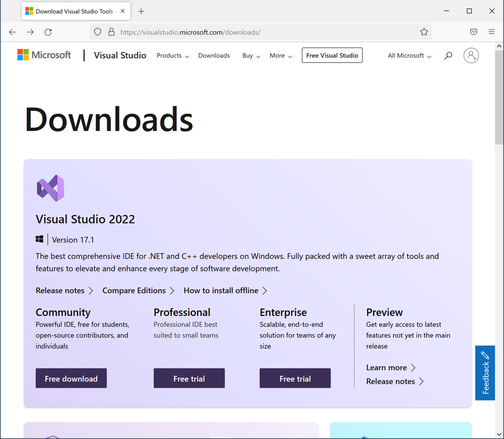Screen dimensions: 504x439
Task: Click Professional Free trial button
Action: click(x=189, y=378)
